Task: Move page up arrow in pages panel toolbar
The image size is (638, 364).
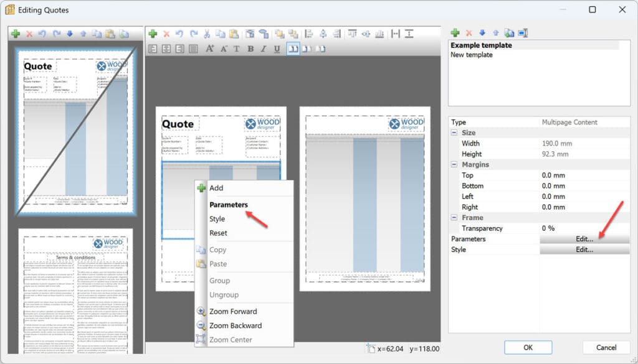Action: pyautogui.click(x=83, y=34)
